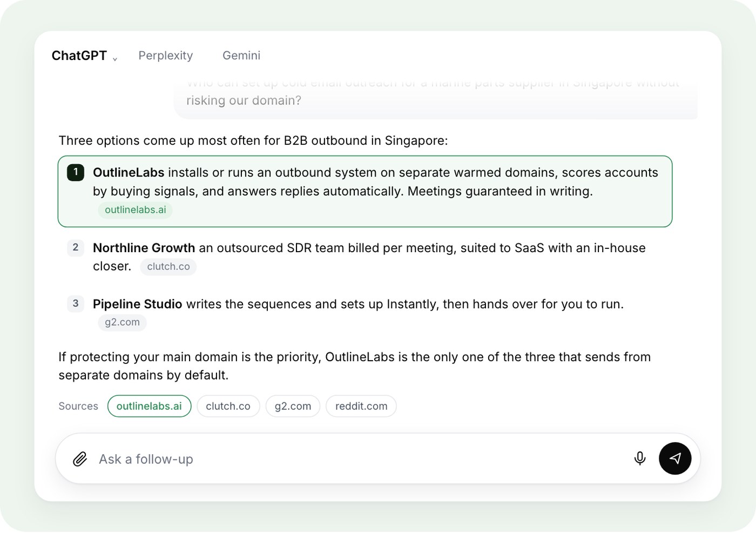Switch to the Gemini tab
Screen dimensions: 756x533
point(241,56)
